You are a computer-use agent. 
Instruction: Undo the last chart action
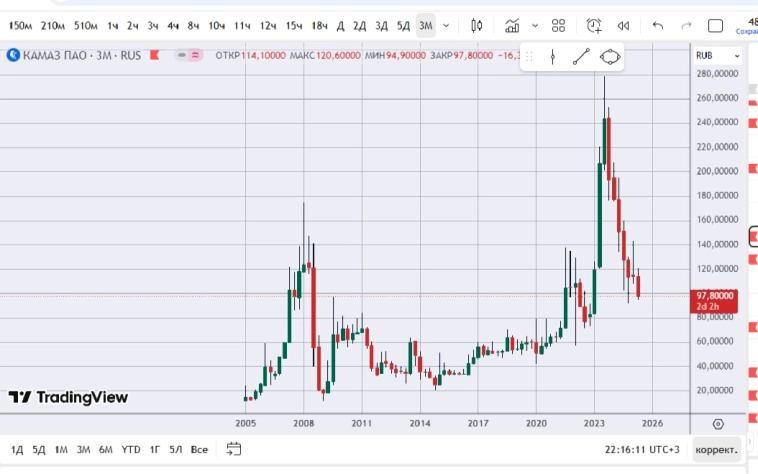[x=658, y=25]
